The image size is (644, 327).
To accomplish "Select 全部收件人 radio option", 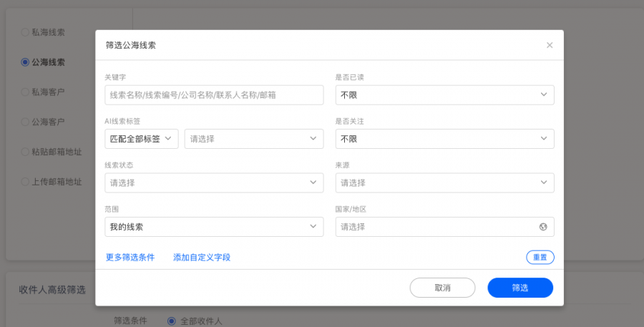I will (171, 321).
